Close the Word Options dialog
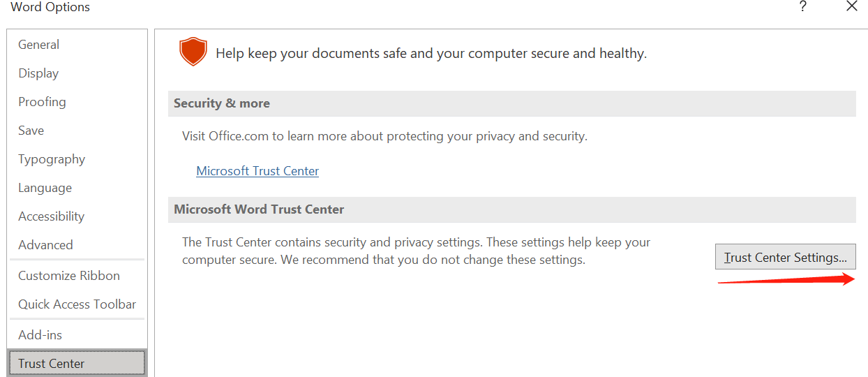 click(851, 7)
